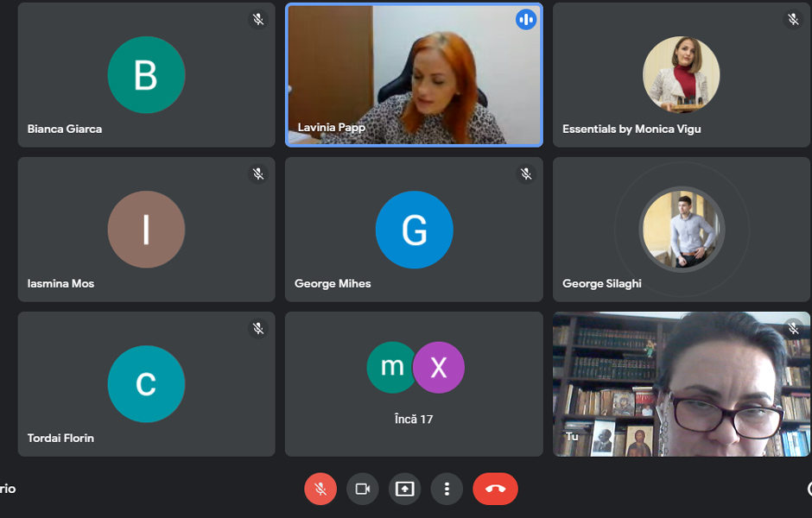Image resolution: width=812 pixels, height=518 pixels.
Task: Click the 'Lavinia Papp' name label
Action: tap(332, 127)
